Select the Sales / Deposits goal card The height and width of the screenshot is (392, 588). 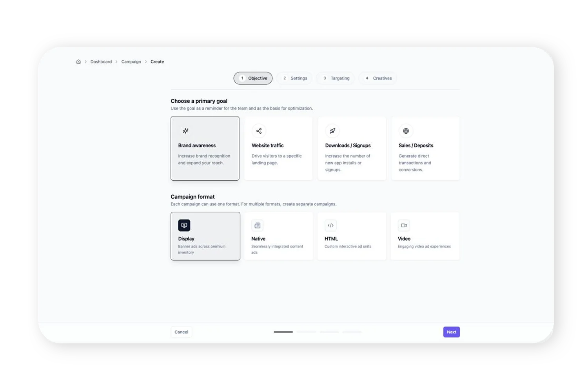(x=425, y=148)
